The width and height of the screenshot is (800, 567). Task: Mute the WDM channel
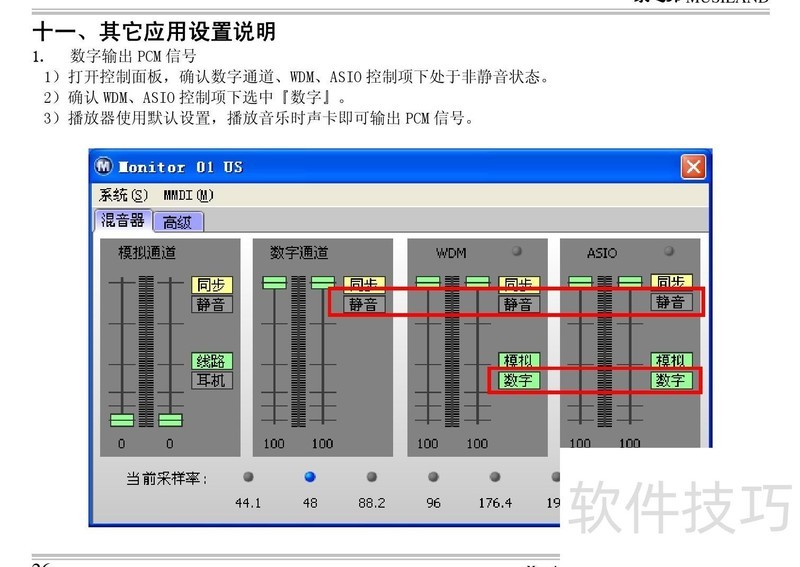tap(518, 304)
